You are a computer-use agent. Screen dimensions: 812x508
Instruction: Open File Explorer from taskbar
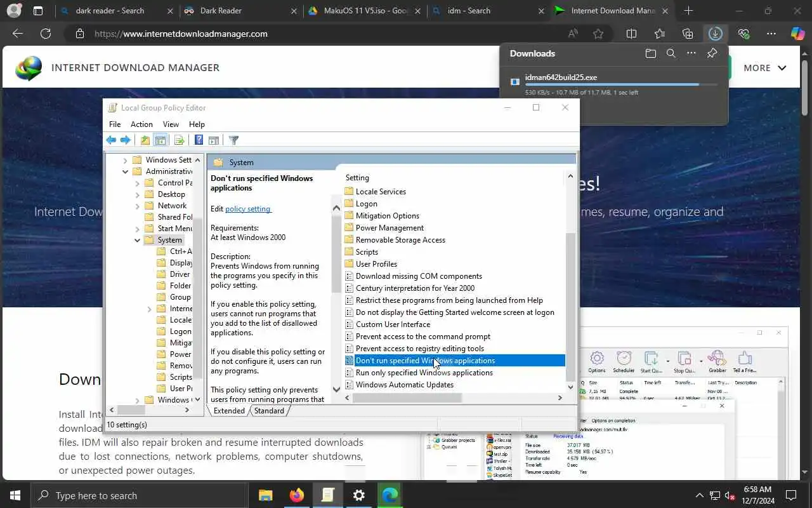(x=265, y=495)
